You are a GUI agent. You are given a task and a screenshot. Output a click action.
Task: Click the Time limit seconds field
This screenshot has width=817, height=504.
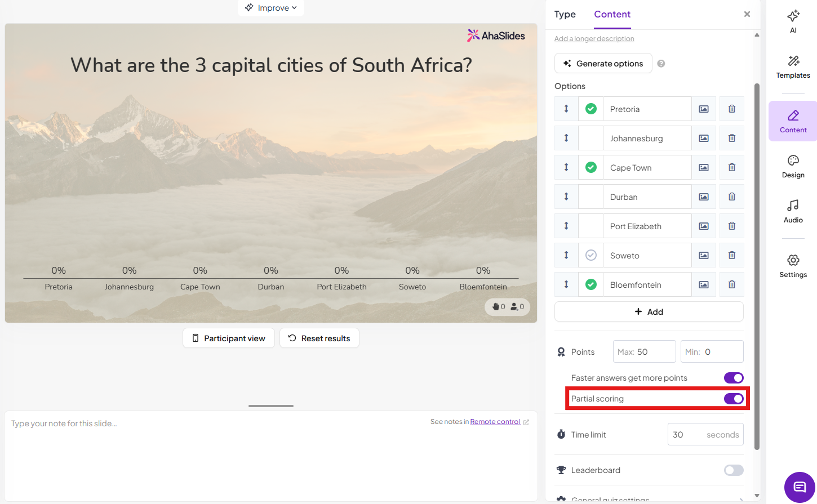coord(705,435)
